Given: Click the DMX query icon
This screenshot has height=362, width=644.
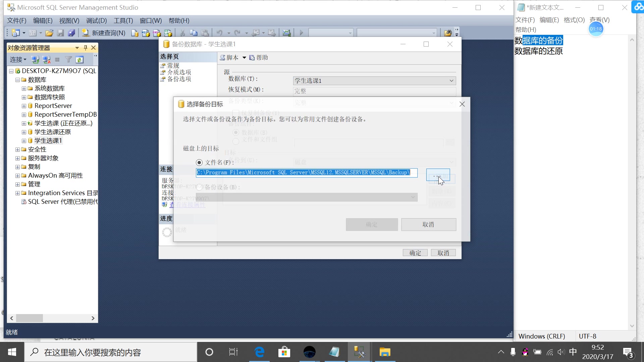Looking at the screenshot, I should (x=157, y=33).
